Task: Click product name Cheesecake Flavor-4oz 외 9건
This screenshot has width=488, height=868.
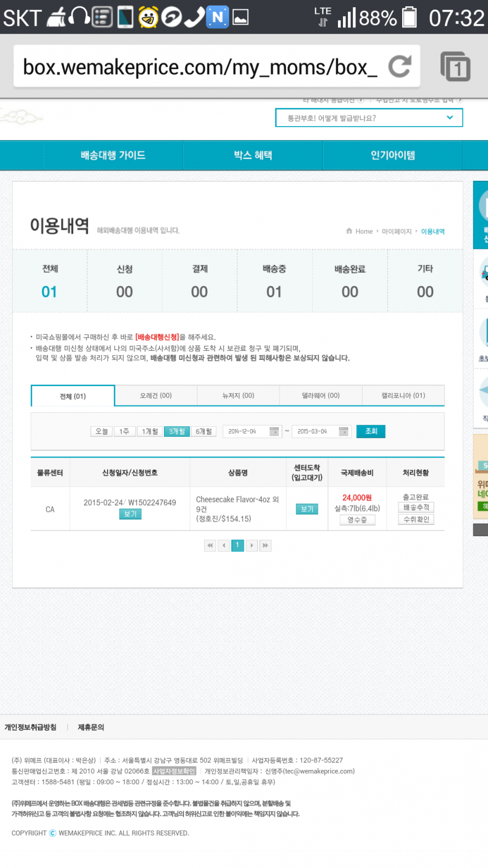Action: [x=237, y=504]
